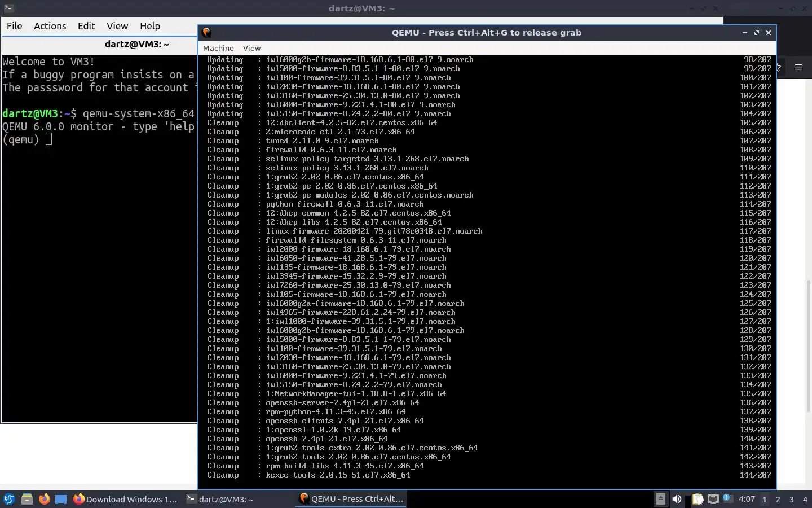The height and width of the screenshot is (508, 812).
Task: Open the network status tray icon
Action: coord(713,499)
